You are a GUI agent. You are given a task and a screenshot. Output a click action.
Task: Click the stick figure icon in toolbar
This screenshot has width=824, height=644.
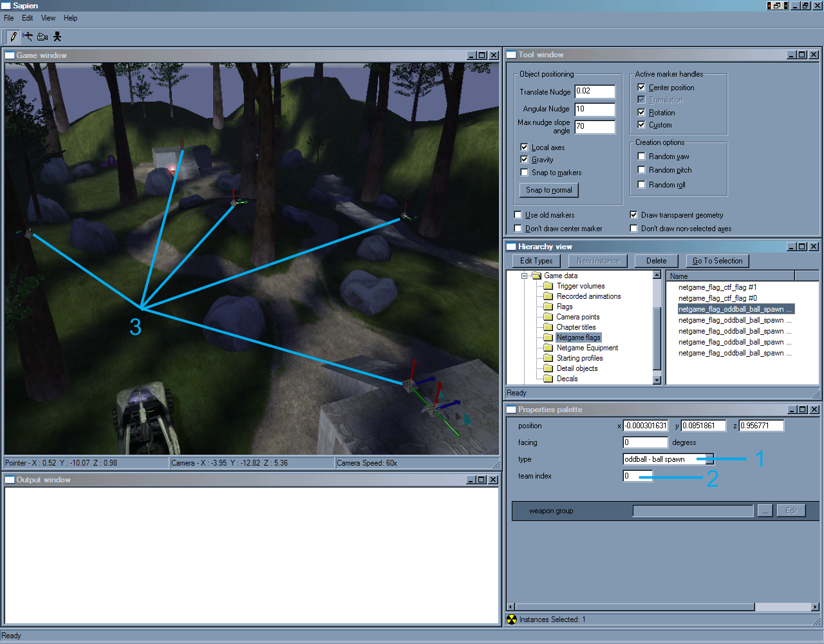pyautogui.click(x=57, y=37)
